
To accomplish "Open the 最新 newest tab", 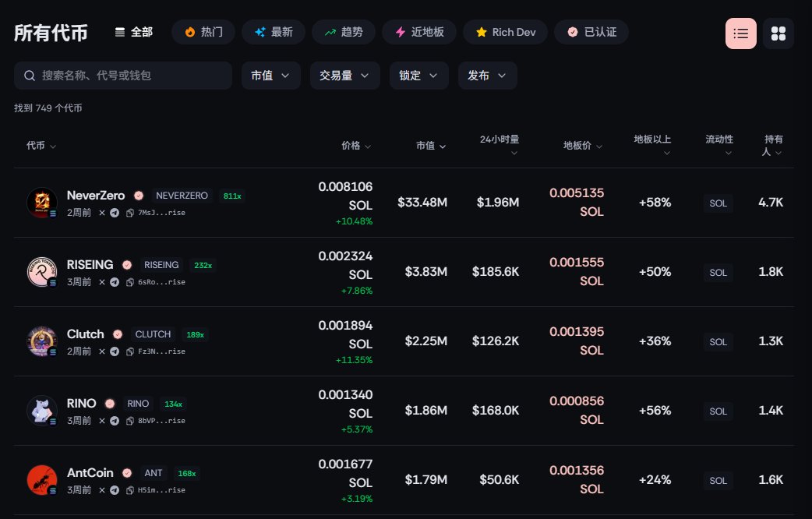I will tap(274, 32).
